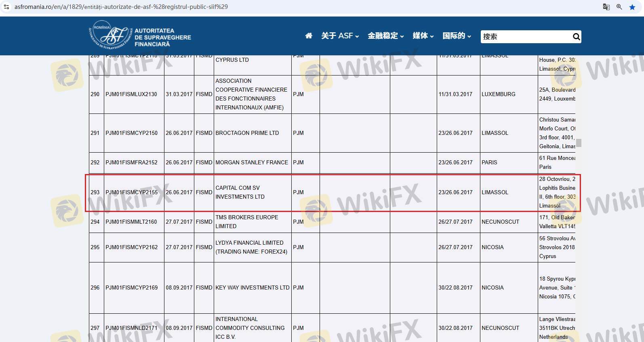Click LIMASSOL cell in row 291
644x342 pixels.
(x=495, y=133)
